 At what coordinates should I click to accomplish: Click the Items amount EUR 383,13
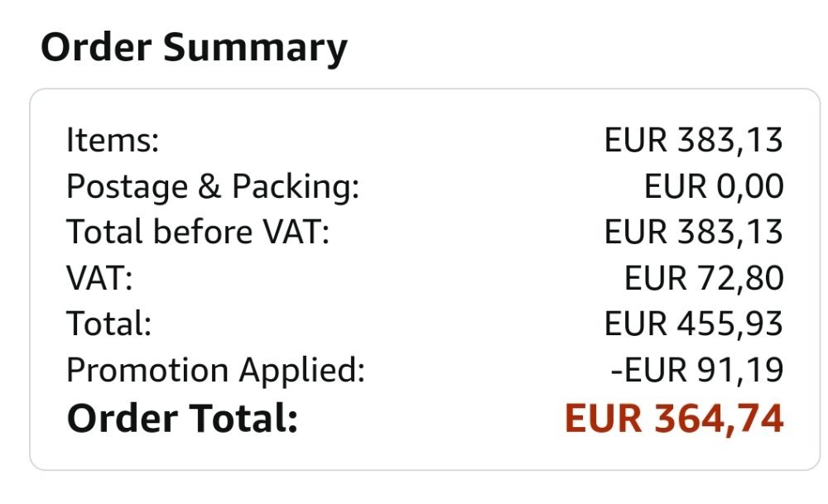(x=693, y=141)
